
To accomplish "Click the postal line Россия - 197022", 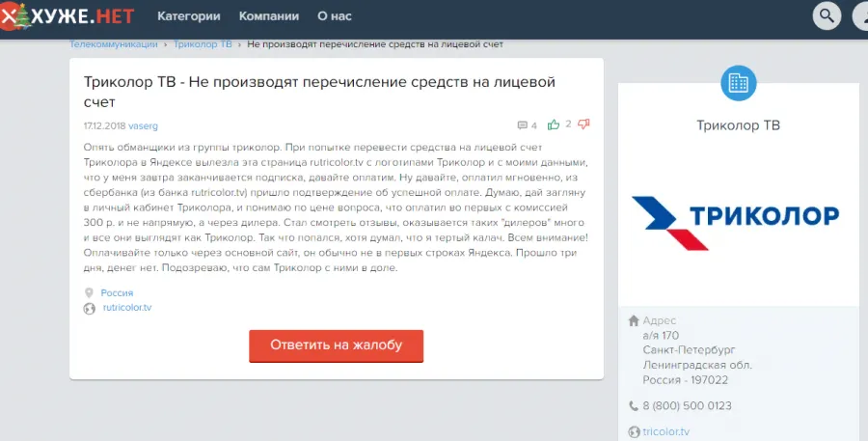I will click(x=686, y=380).
